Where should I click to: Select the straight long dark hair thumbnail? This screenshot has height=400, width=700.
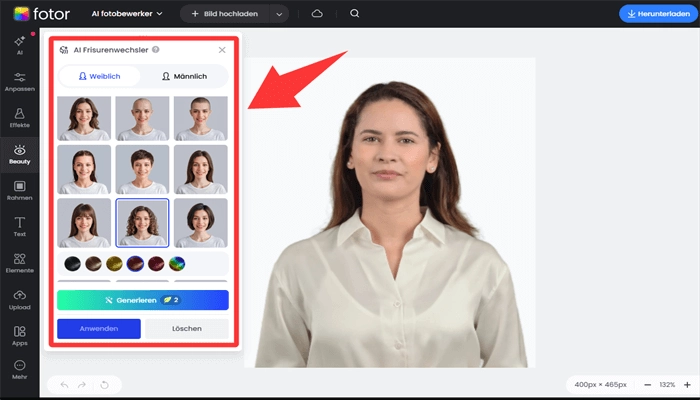pyautogui.click(x=200, y=169)
